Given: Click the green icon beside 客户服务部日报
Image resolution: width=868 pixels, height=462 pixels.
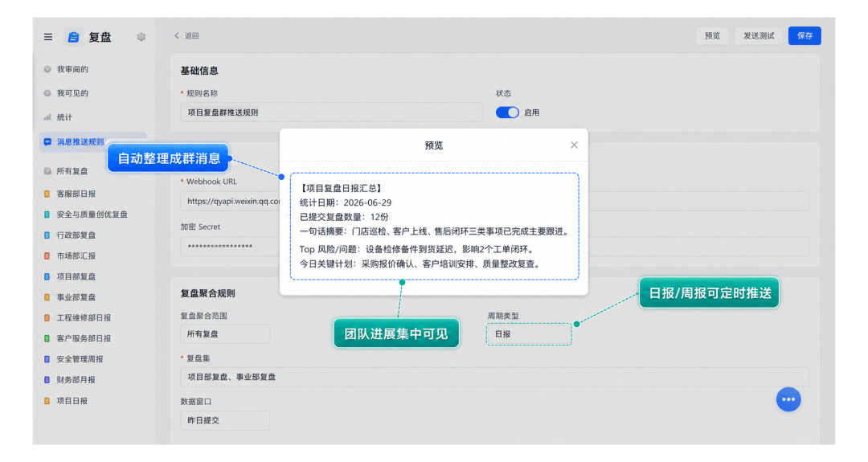Looking at the screenshot, I should 47,338.
